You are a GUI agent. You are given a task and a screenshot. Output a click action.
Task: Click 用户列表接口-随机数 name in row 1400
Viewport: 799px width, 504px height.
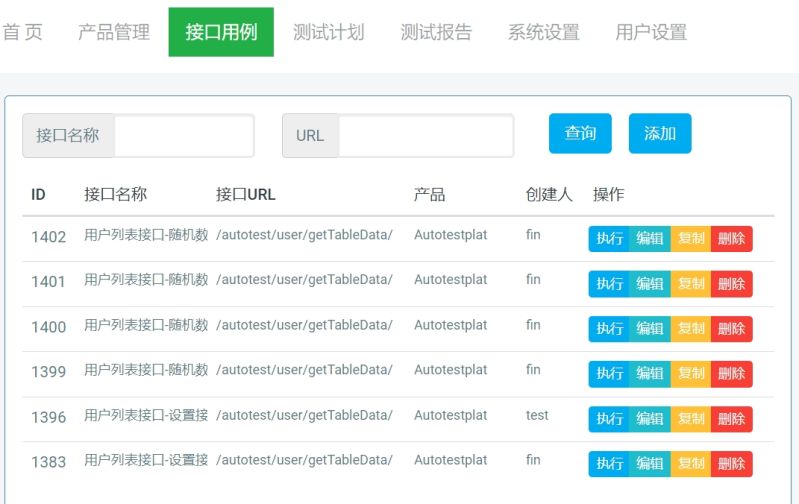click(146, 325)
